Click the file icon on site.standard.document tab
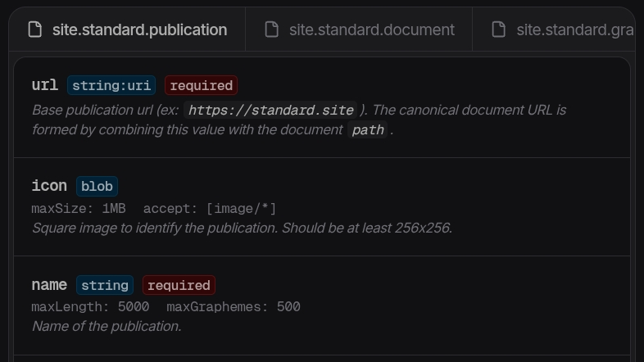Image resolution: width=644 pixels, height=362 pixels. tap(271, 29)
